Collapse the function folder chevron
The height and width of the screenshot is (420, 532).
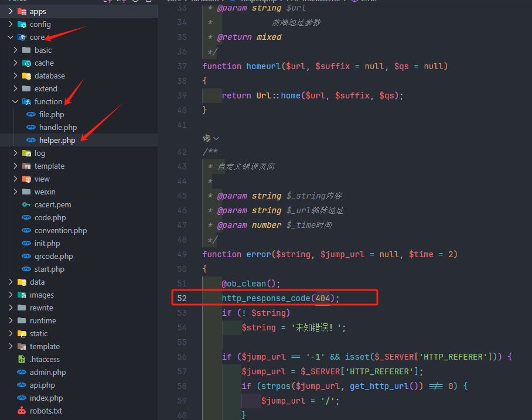tap(15, 101)
